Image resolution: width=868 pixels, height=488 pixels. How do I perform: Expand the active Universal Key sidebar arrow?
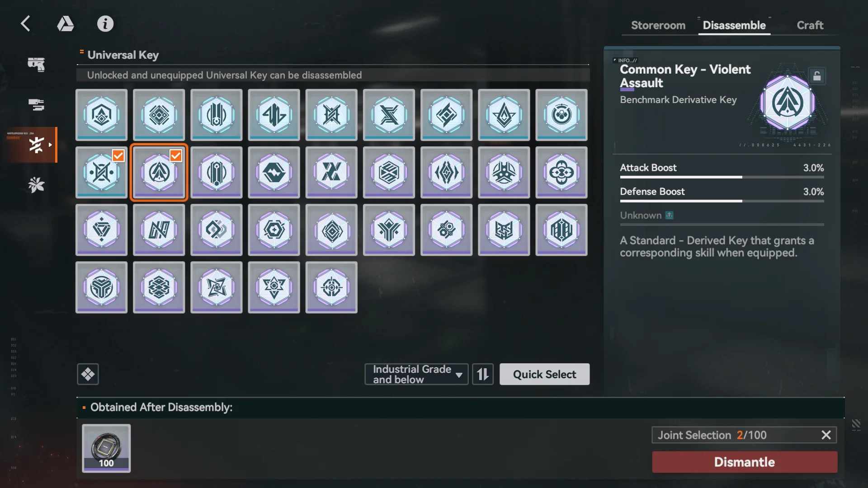pyautogui.click(x=50, y=145)
